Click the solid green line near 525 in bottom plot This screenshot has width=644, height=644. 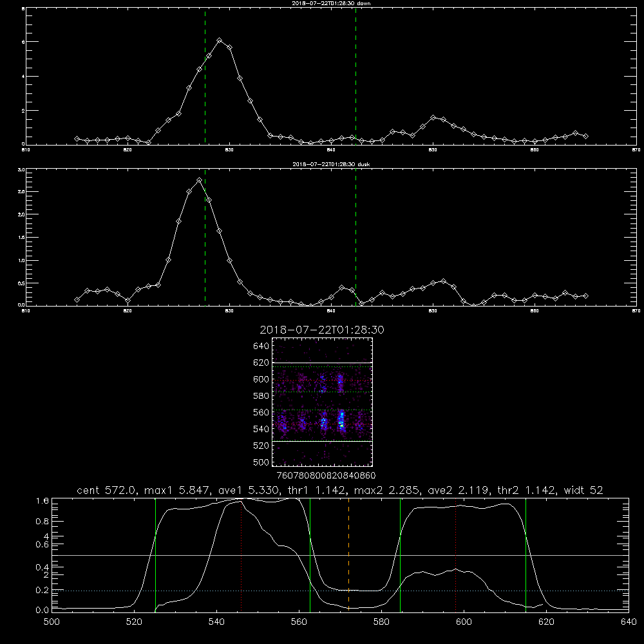pyautogui.click(x=155, y=554)
